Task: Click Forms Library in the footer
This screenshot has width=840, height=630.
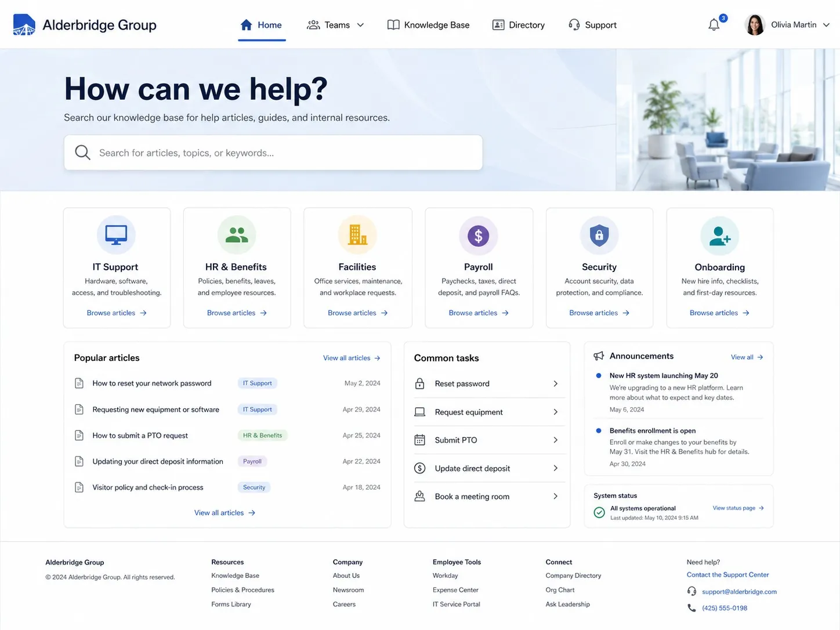Action: (x=231, y=604)
